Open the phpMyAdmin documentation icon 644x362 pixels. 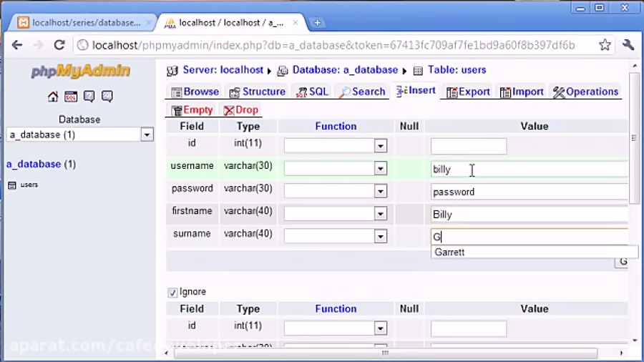[89, 97]
